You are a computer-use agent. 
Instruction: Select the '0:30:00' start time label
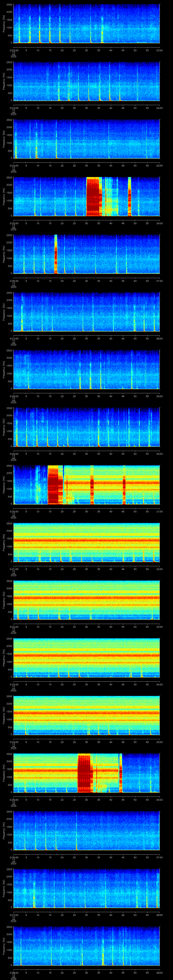click(x=13, y=511)
